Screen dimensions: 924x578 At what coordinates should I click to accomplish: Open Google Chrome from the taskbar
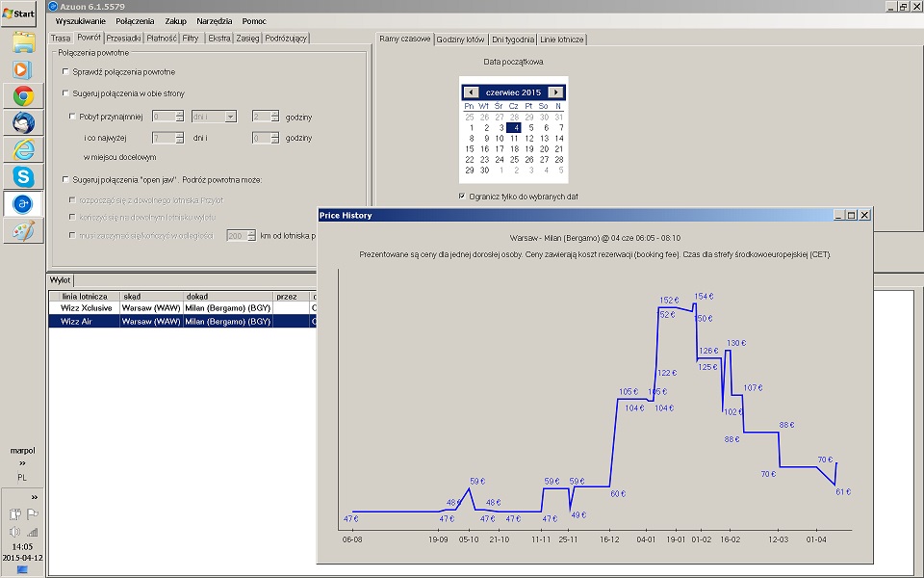point(23,96)
